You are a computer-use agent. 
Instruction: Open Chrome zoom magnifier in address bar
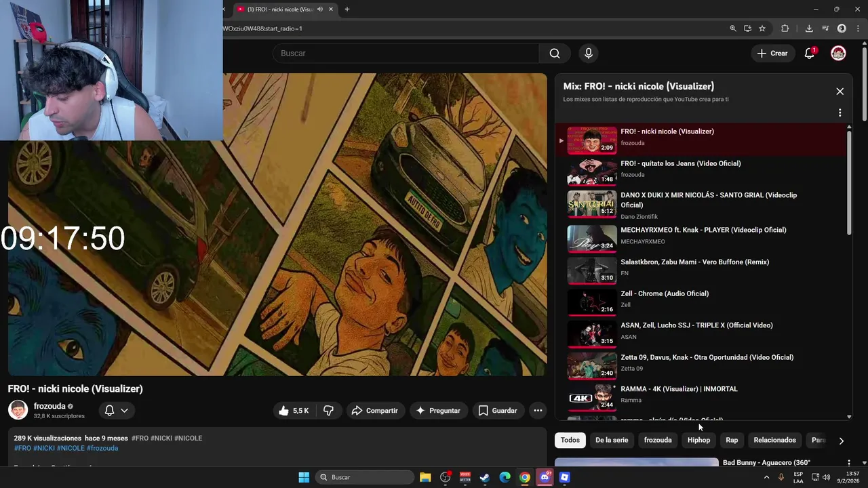[732, 28]
